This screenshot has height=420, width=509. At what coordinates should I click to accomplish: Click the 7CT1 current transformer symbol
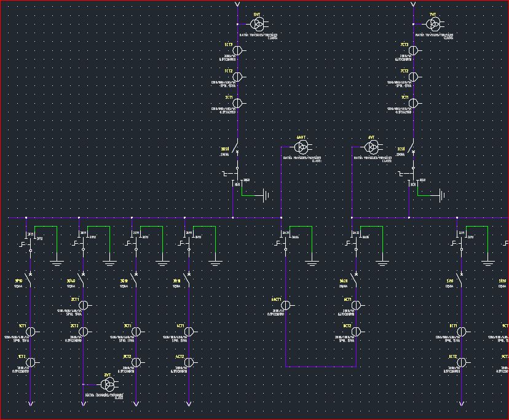[414, 103]
